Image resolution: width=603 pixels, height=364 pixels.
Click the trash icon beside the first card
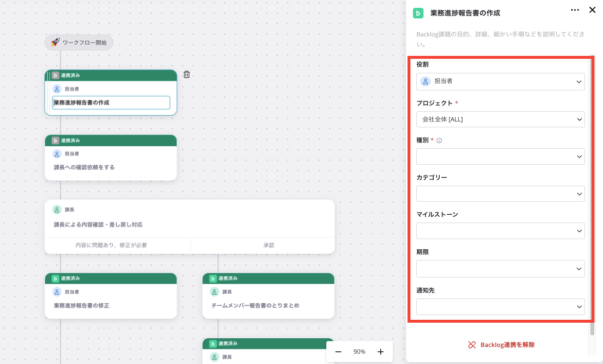[186, 74]
